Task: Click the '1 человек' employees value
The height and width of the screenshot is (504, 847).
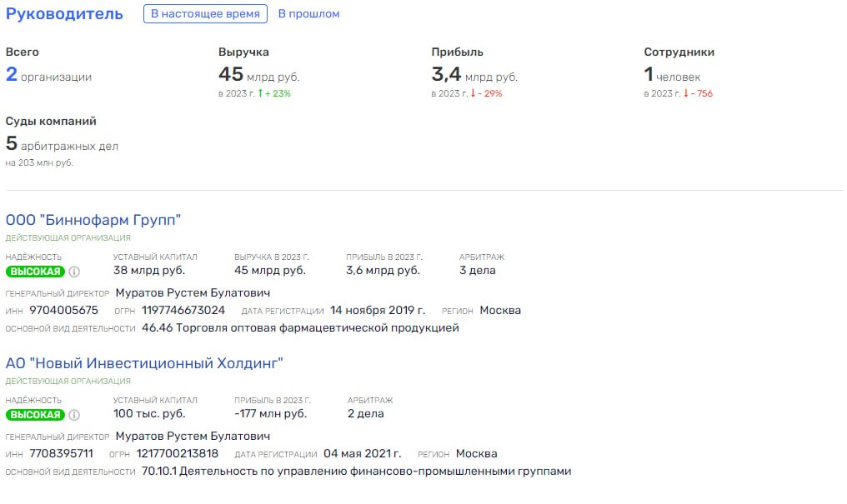Action: [x=672, y=74]
